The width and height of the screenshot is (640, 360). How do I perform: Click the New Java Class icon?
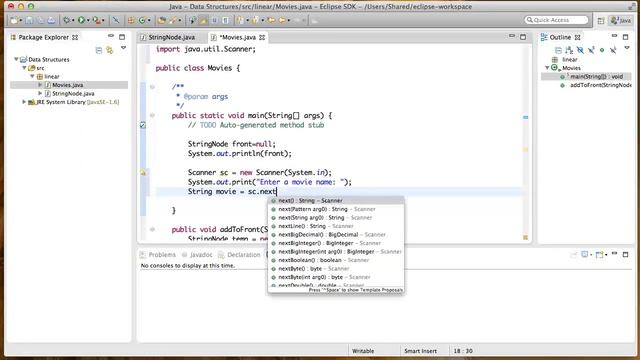pos(142,20)
